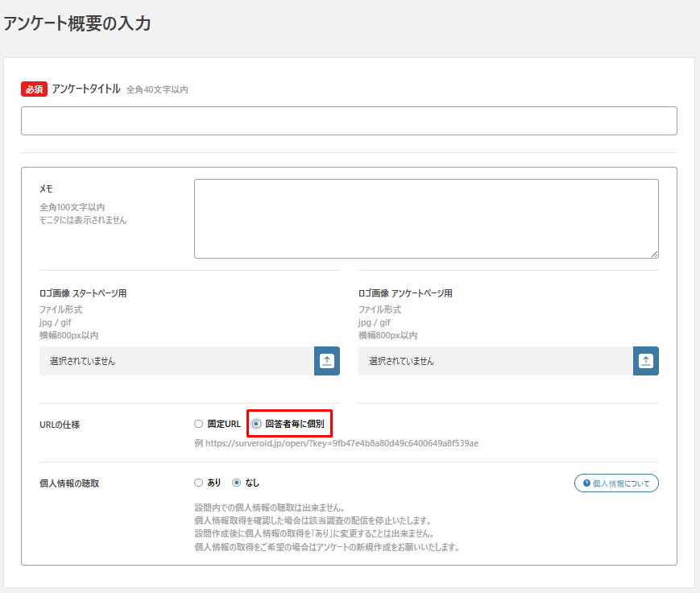Click inside the メモ text area

click(426, 219)
